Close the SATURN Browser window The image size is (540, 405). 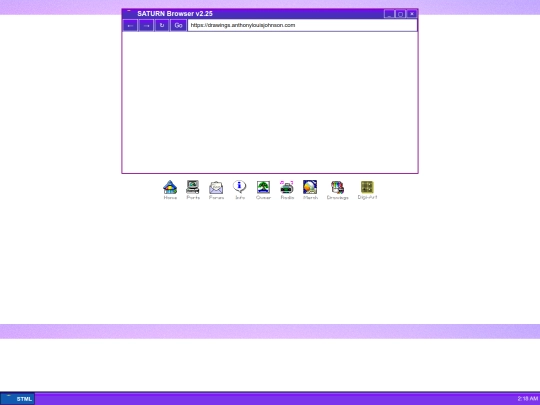coord(412,14)
